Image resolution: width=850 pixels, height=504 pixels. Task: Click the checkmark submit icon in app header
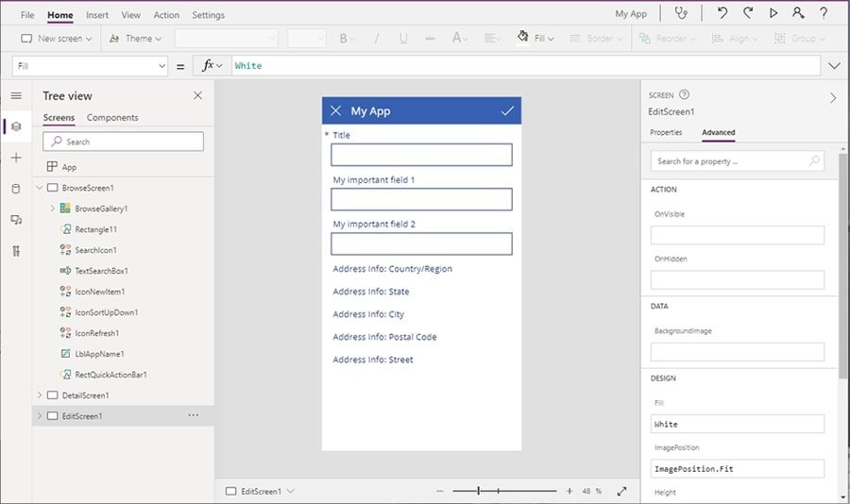tap(507, 110)
